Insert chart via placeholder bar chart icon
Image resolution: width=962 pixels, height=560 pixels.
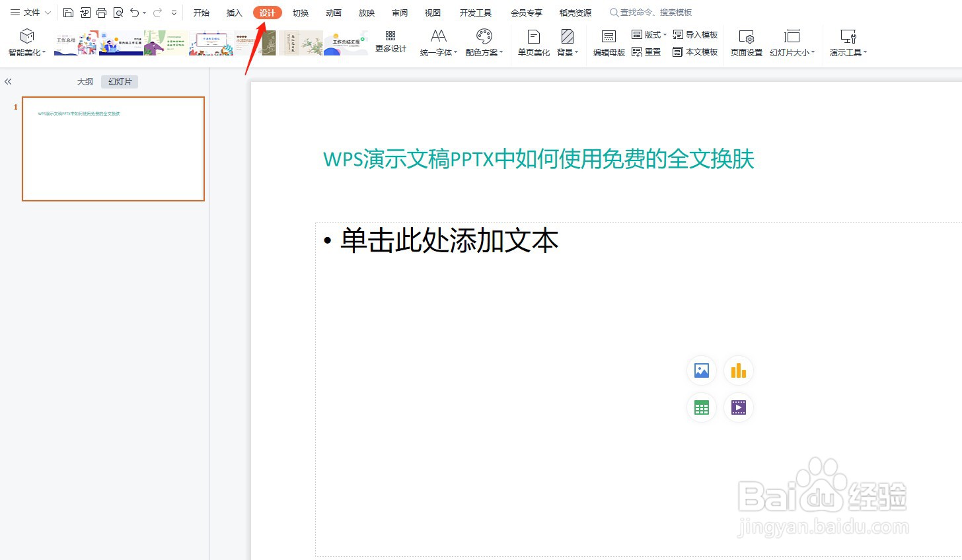[739, 370]
